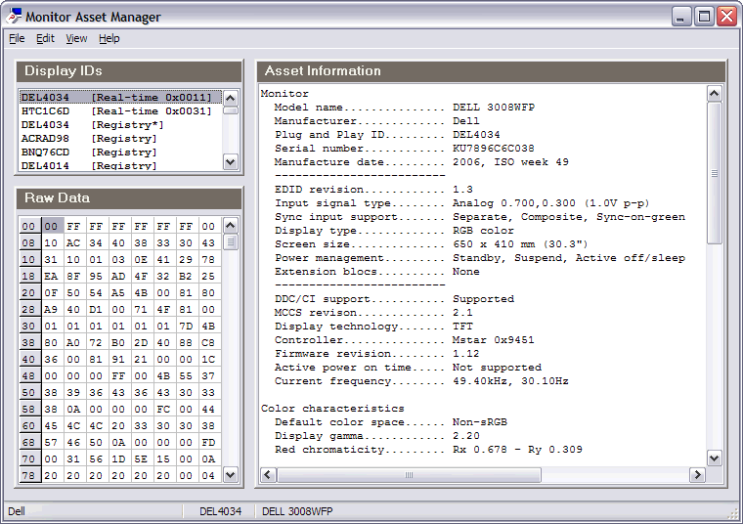The width and height of the screenshot is (743, 524).
Task: Select ACRAD98 Registry display entry
Action: point(121,139)
